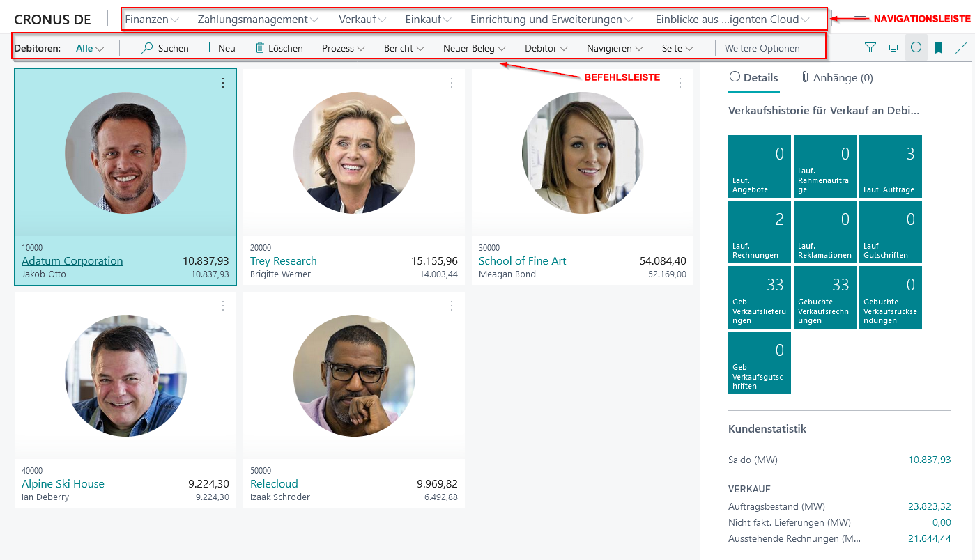Open the Navigieren action menu
The height and width of the screenshot is (560, 975).
click(x=615, y=48)
